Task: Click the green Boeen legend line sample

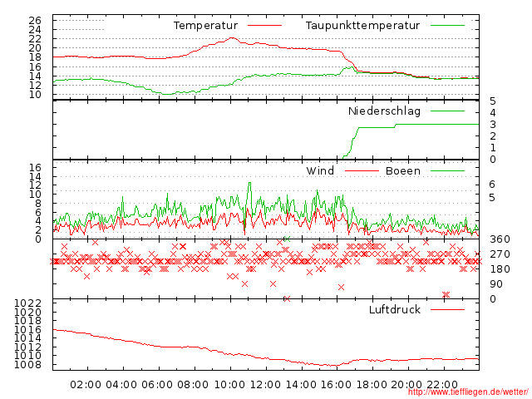Action: pyautogui.click(x=447, y=170)
